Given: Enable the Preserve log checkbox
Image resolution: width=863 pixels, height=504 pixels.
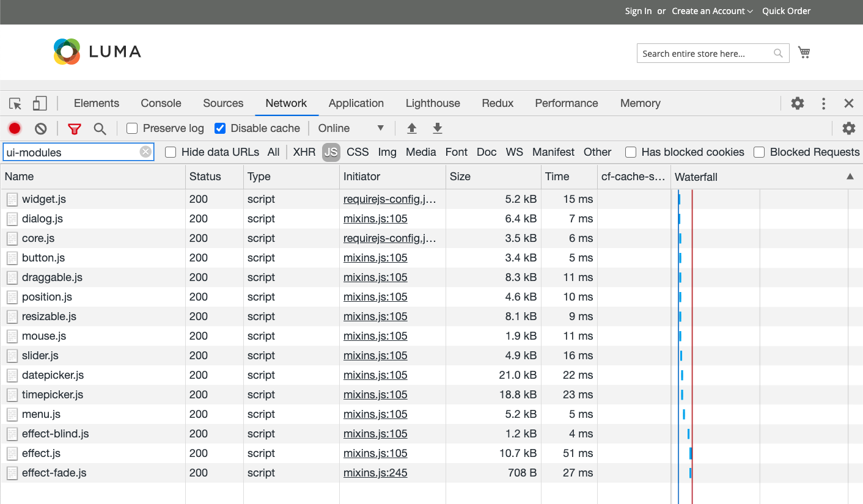Looking at the screenshot, I should [x=131, y=128].
